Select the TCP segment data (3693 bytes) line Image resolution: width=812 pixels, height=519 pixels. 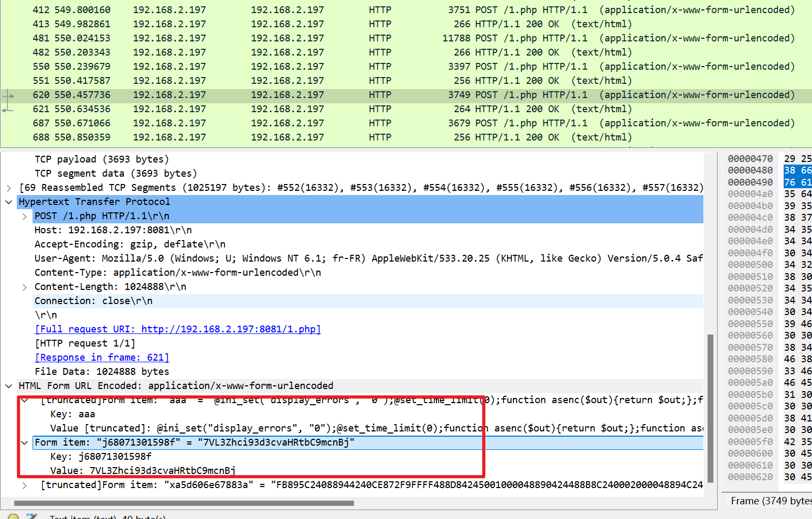[x=116, y=174]
